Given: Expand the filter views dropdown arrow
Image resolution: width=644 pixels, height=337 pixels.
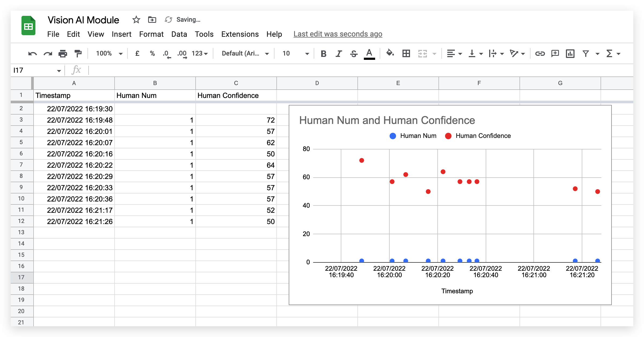Looking at the screenshot, I should pyautogui.click(x=598, y=54).
